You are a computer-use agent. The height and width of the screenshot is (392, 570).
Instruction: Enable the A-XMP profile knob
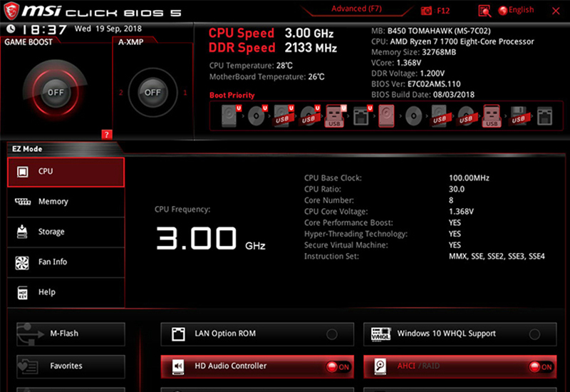pos(152,93)
